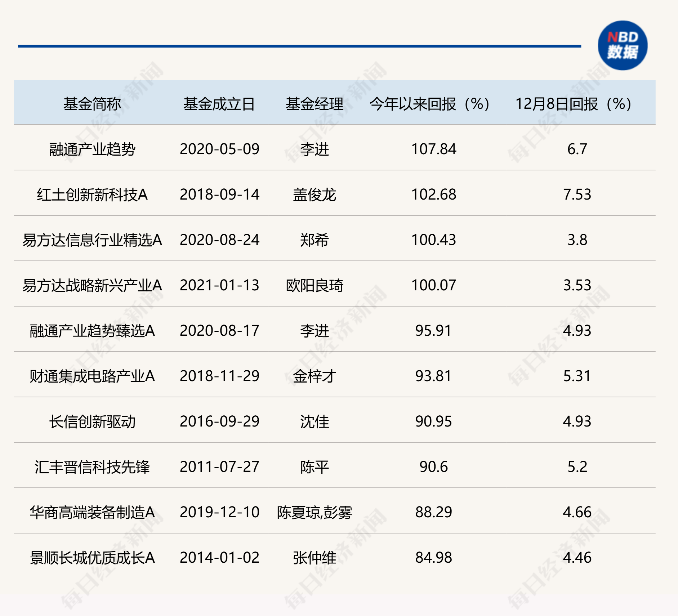Click fund manager 盖俊龙
678x616 pixels.
314,195
